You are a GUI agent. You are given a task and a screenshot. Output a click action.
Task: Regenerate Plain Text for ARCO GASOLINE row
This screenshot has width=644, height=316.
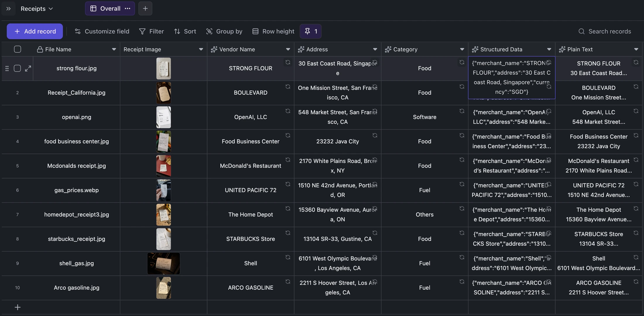click(x=636, y=282)
